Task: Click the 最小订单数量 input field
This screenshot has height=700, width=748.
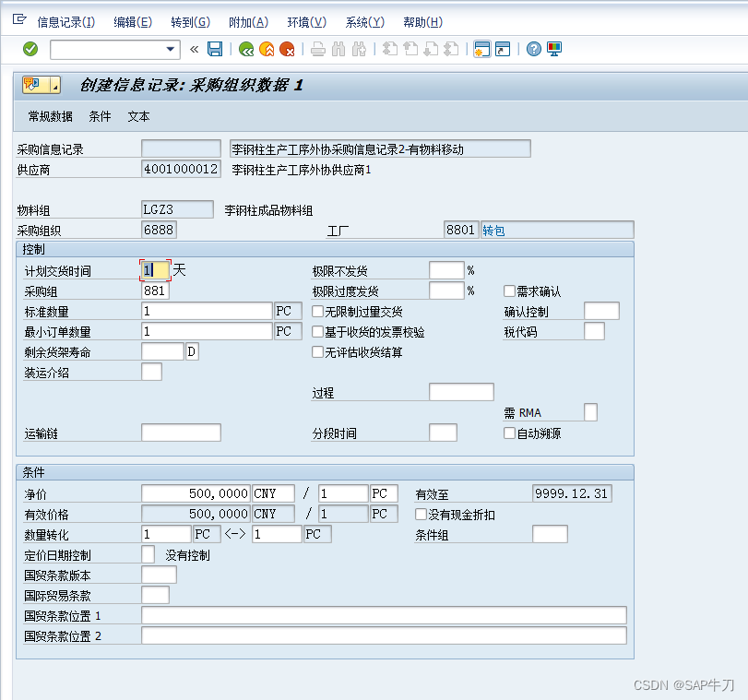Action: (x=207, y=332)
